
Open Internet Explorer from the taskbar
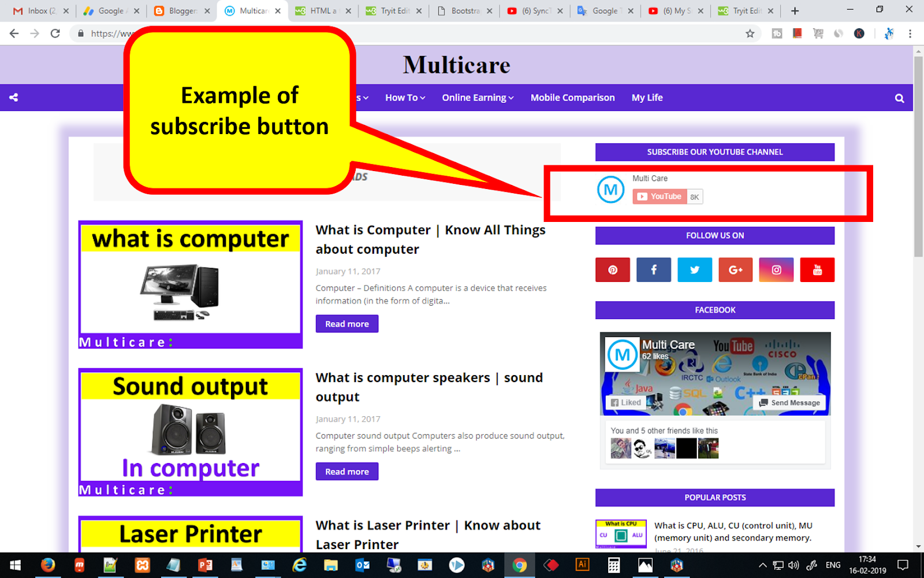coord(299,565)
